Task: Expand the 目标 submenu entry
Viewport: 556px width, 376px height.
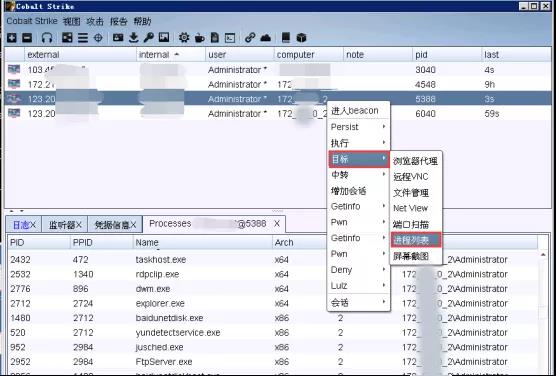Action: tap(358, 159)
